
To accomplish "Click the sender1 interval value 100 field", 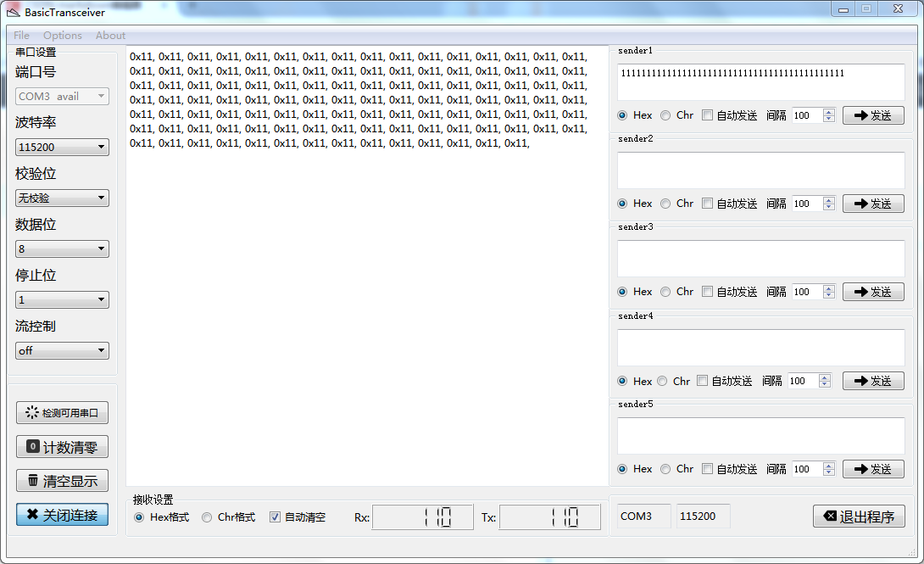I will [x=807, y=115].
